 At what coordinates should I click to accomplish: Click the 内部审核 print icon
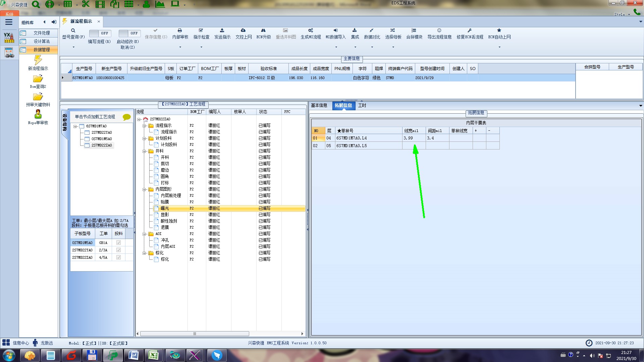(x=180, y=31)
